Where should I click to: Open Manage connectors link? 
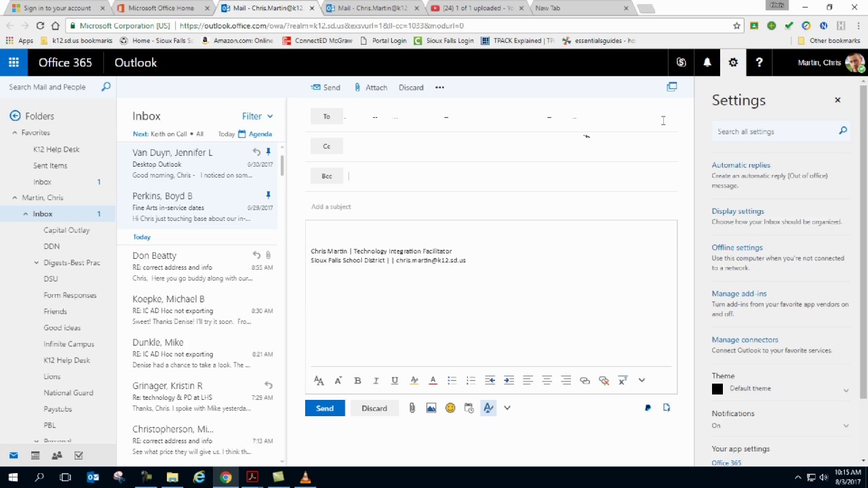[745, 340]
